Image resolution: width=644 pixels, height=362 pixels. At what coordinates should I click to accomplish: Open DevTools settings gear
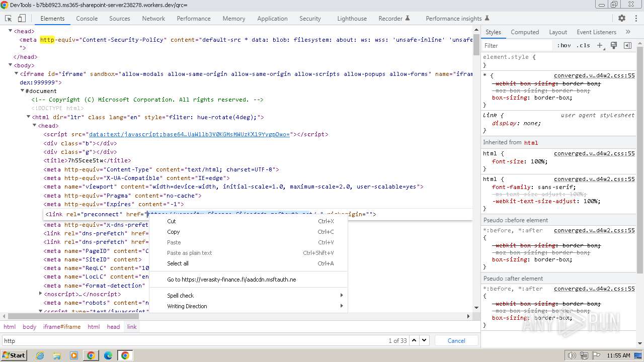pyautogui.click(x=622, y=18)
